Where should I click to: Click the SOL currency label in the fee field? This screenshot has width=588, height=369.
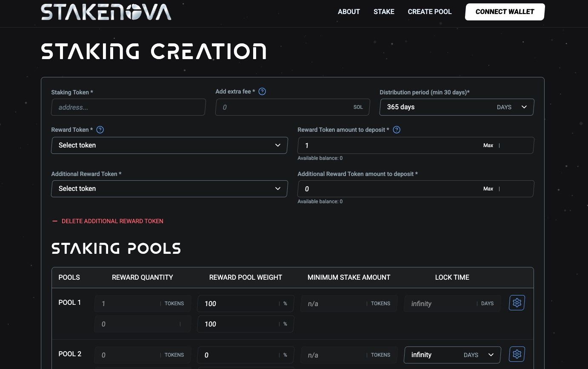[357, 107]
